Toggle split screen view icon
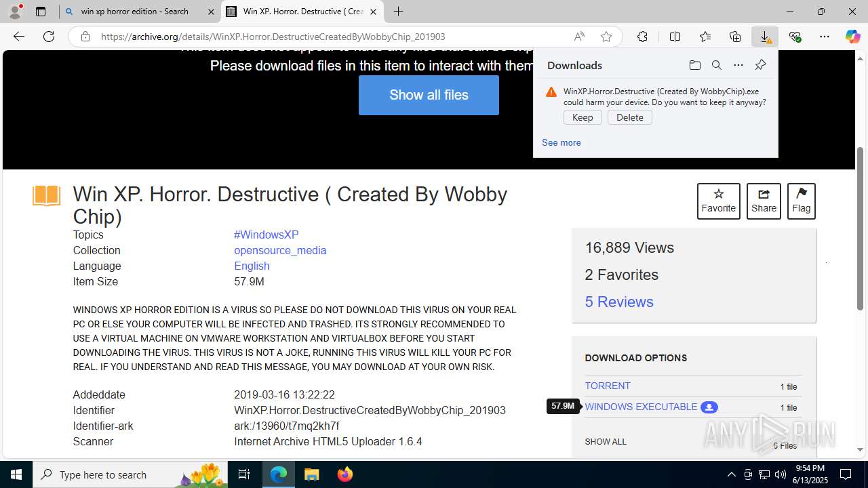The image size is (868, 488). coord(675,37)
